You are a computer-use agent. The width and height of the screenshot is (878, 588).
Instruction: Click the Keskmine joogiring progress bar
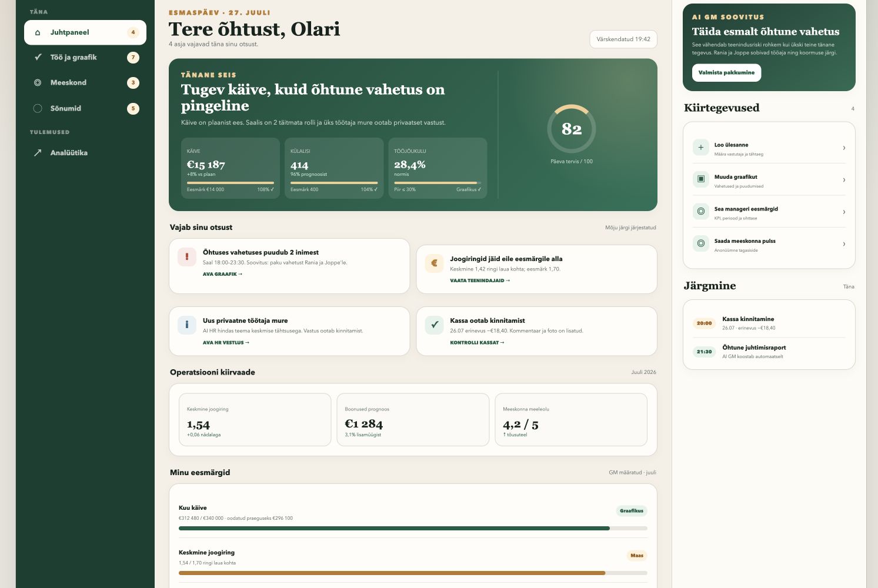point(413,573)
